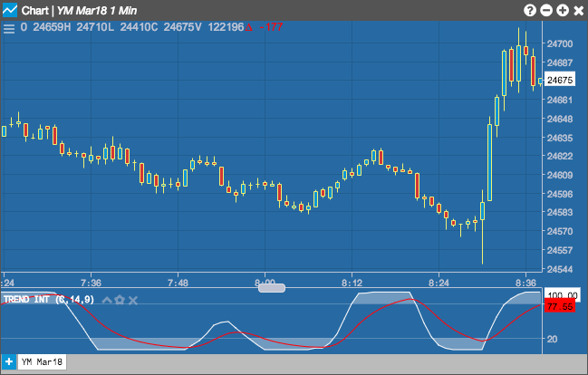Click the TREND INT (C,14,9) study label
Image resolution: width=588 pixels, height=375 pixels.
click(49, 299)
